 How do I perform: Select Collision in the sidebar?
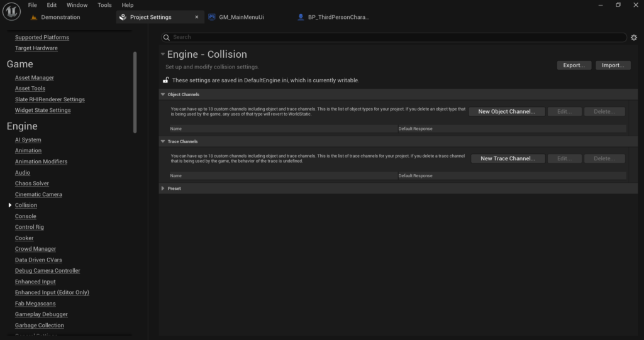tap(26, 205)
